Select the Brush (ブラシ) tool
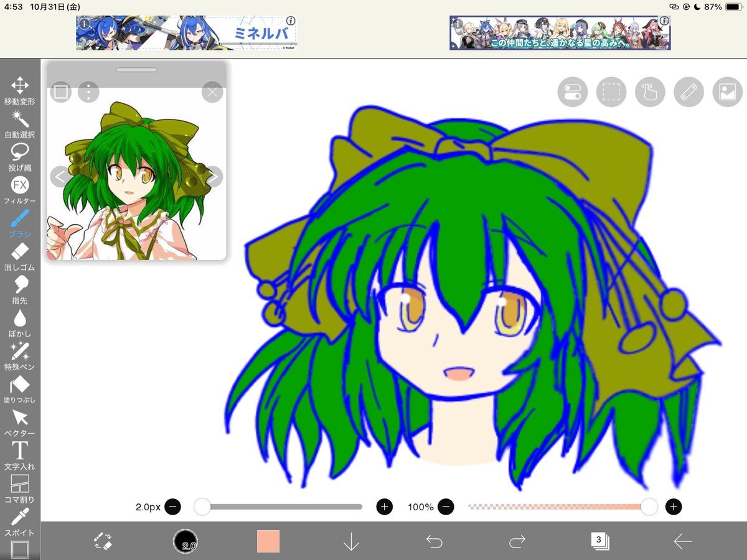 [x=20, y=224]
